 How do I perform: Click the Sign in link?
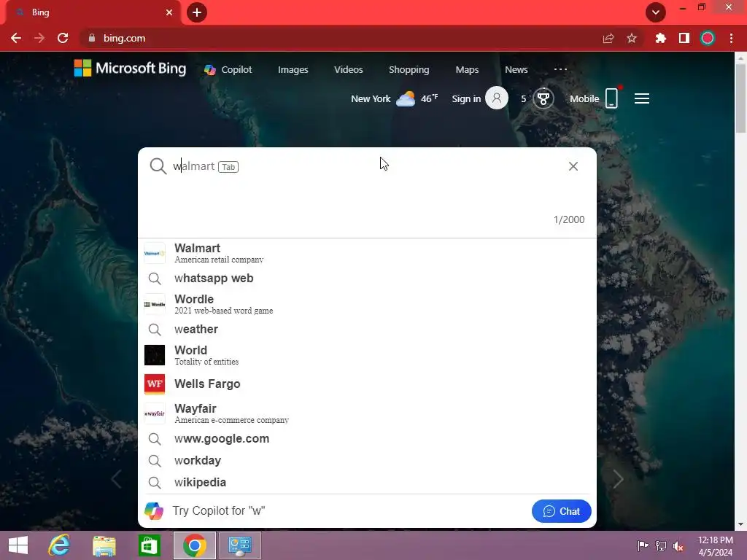click(x=466, y=98)
